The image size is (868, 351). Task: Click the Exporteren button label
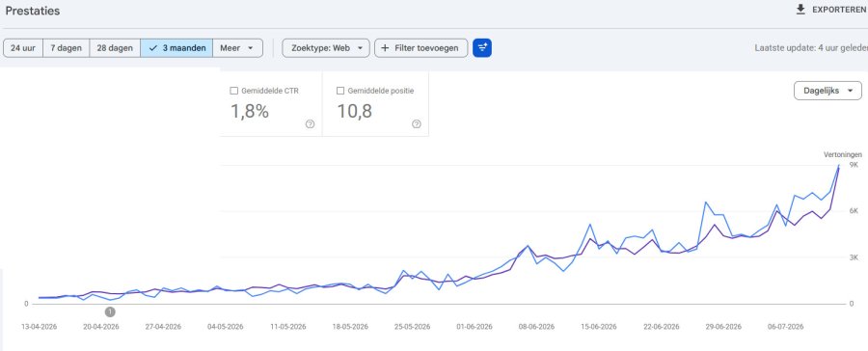pyautogui.click(x=839, y=10)
